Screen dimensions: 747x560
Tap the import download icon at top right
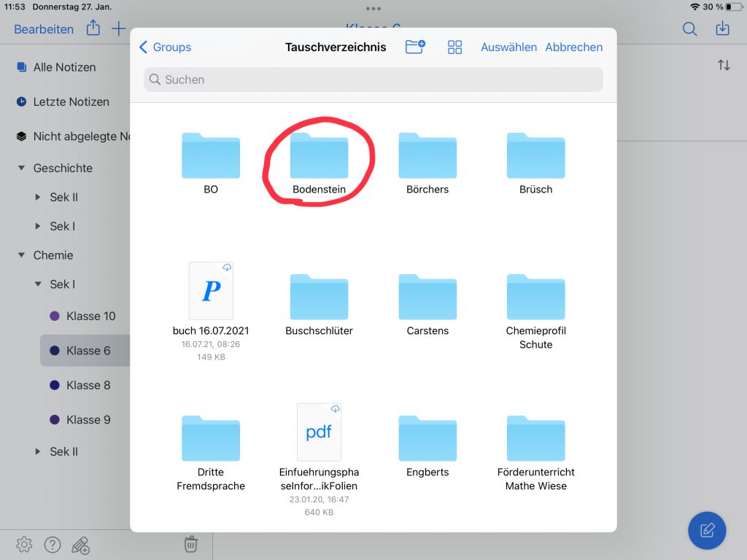(x=722, y=28)
